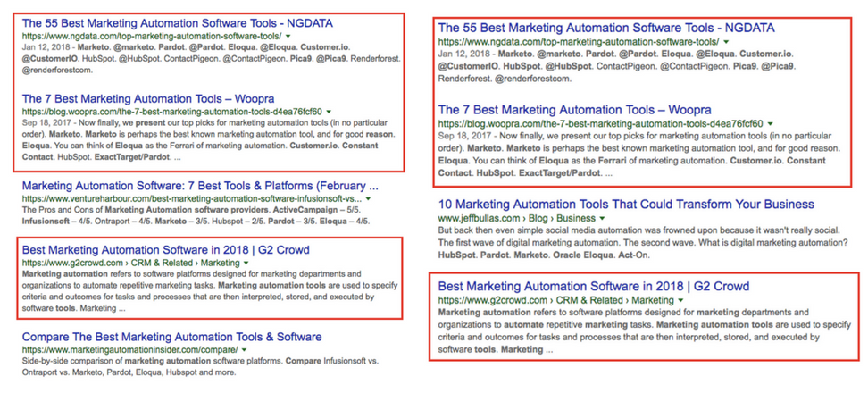
Task: Open dropdown arrow beside right column blog.woopra.com URL
Action: [x=771, y=123]
